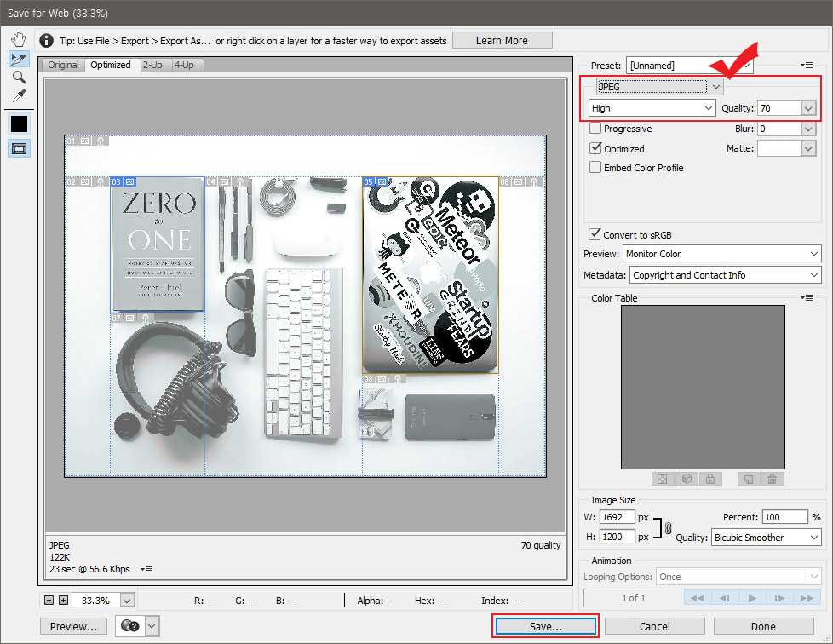Select the Eyedropper tool
833x644 pixels.
tap(19, 96)
